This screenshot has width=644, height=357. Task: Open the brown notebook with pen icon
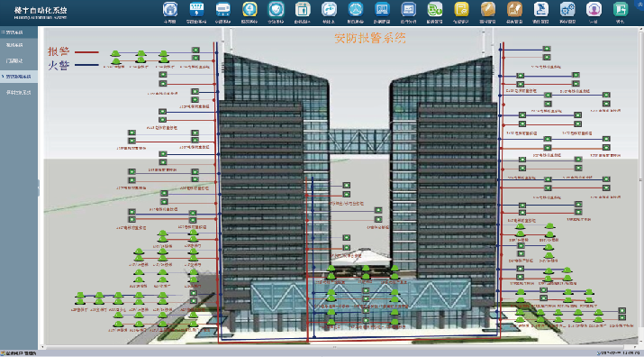[514, 9]
